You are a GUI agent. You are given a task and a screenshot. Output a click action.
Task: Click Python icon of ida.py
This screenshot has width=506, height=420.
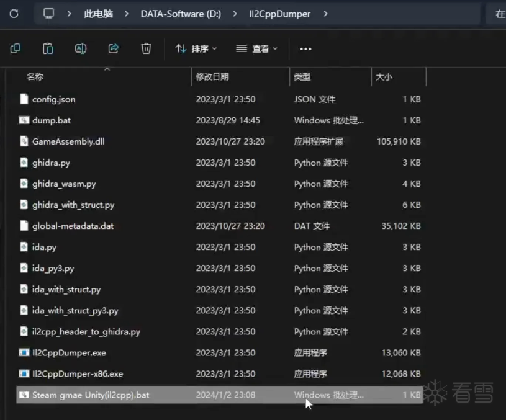pos(24,247)
